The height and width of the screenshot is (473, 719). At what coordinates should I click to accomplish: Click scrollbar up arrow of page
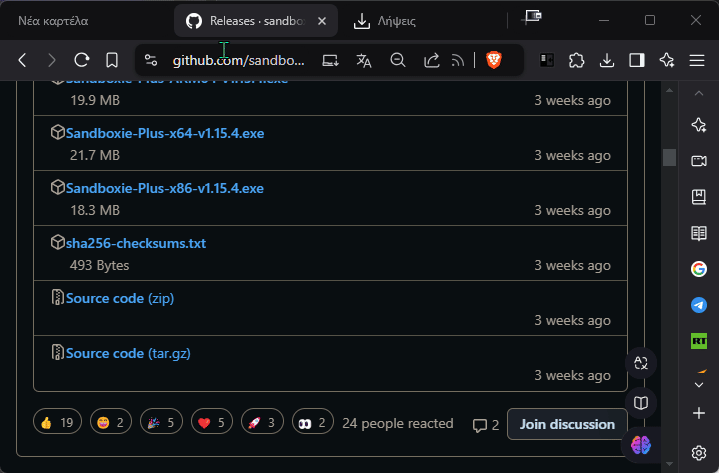tap(669, 91)
